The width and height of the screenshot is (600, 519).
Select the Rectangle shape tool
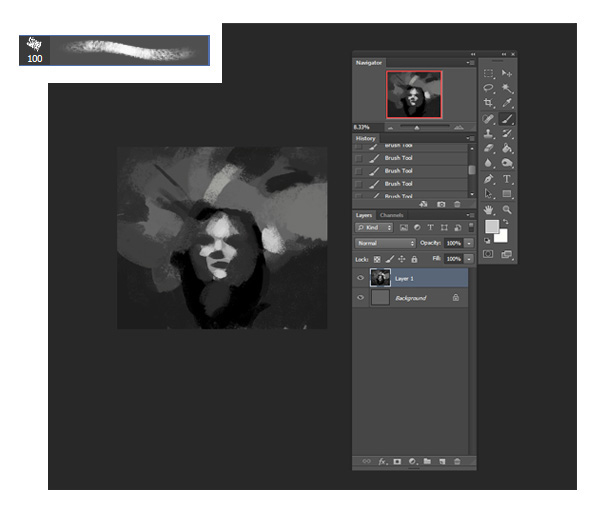[x=507, y=194]
